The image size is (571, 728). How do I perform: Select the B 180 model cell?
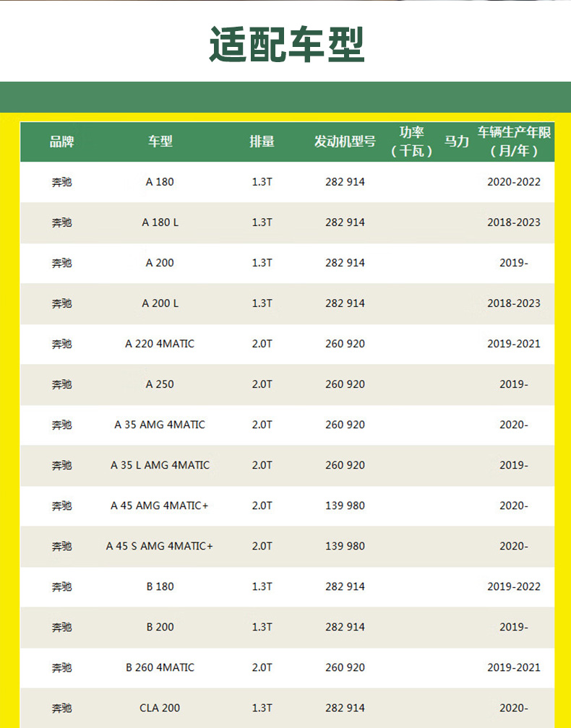(x=160, y=586)
